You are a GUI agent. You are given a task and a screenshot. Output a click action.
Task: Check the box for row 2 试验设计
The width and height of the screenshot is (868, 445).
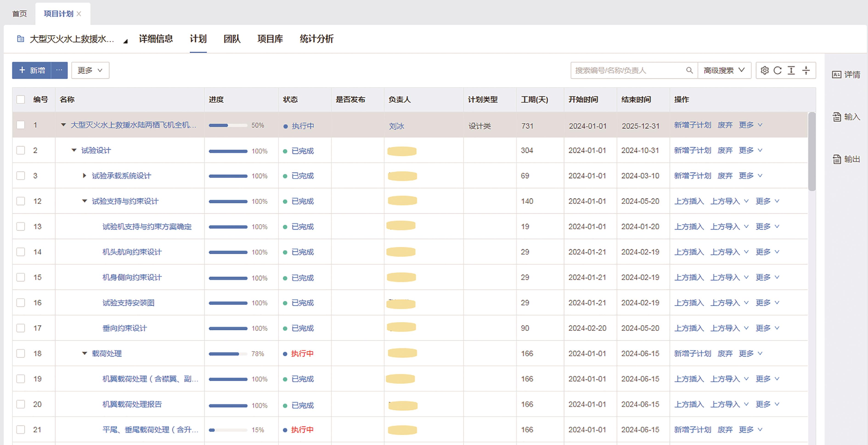pos(21,150)
